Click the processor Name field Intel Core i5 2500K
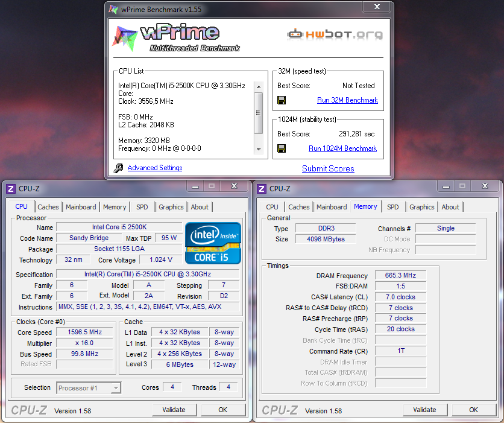This screenshot has width=504, height=423. coord(119,227)
